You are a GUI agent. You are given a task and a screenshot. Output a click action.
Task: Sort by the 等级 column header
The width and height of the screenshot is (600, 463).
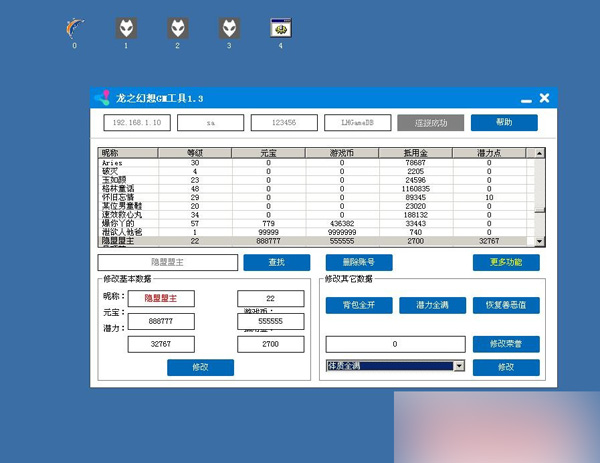tap(195, 153)
